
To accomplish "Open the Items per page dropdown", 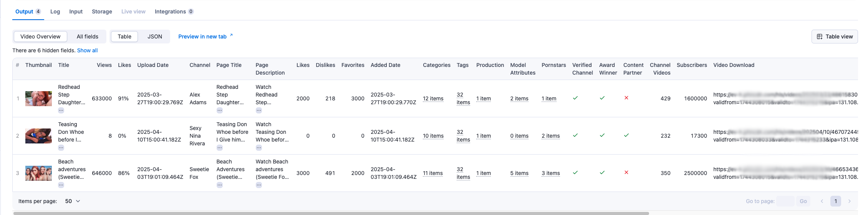I will coord(73,201).
